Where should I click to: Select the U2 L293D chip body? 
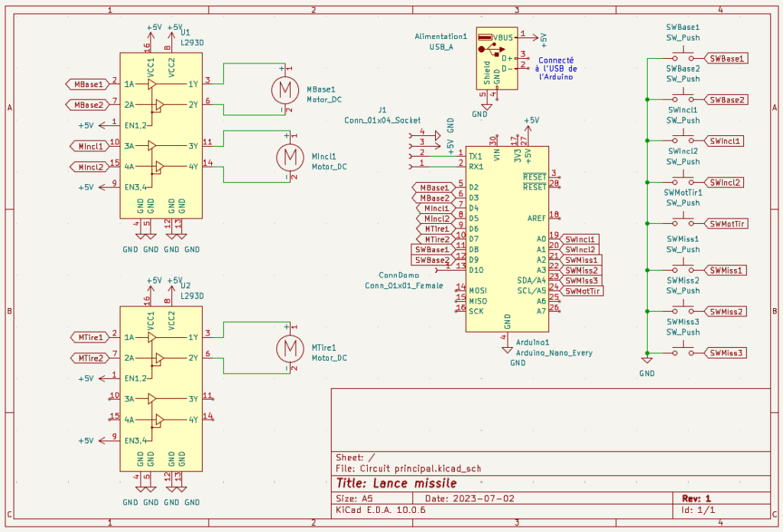(x=161, y=389)
